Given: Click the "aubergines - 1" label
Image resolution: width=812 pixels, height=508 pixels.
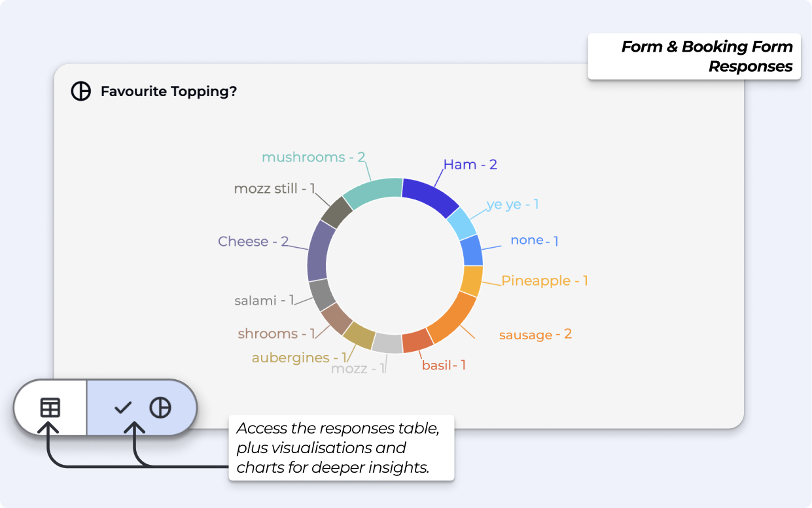Looking at the screenshot, I should point(299,358).
